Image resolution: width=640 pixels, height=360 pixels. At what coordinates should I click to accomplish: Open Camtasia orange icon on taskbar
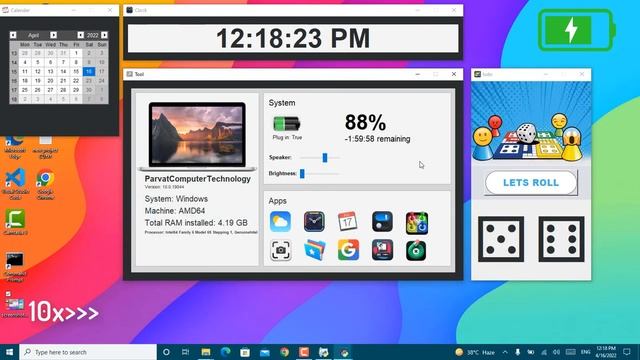coord(304,352)
